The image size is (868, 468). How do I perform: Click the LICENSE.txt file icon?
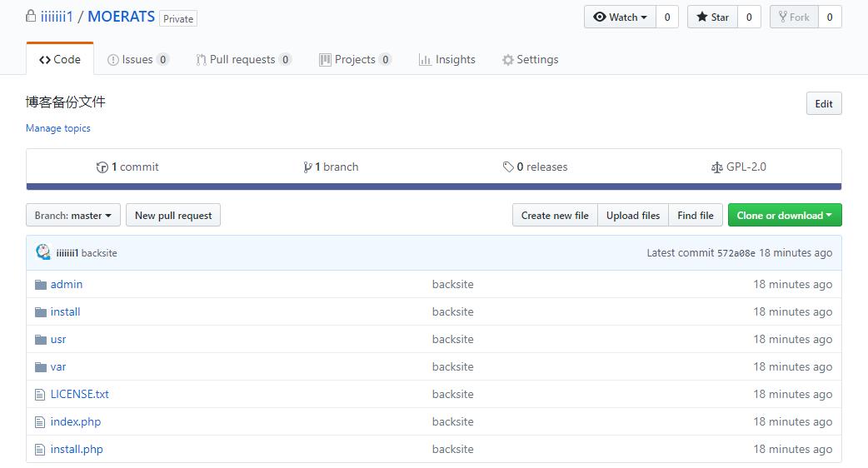coord(40,395)
